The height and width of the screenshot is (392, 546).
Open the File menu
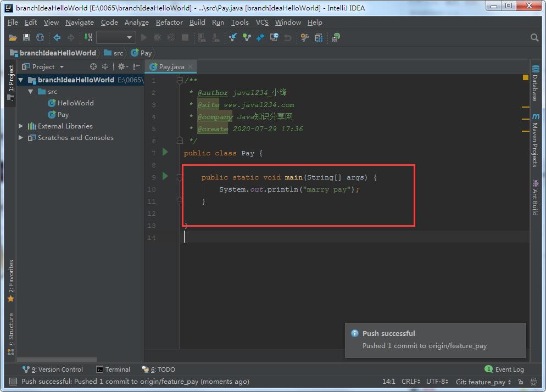[x=13, y=23]
